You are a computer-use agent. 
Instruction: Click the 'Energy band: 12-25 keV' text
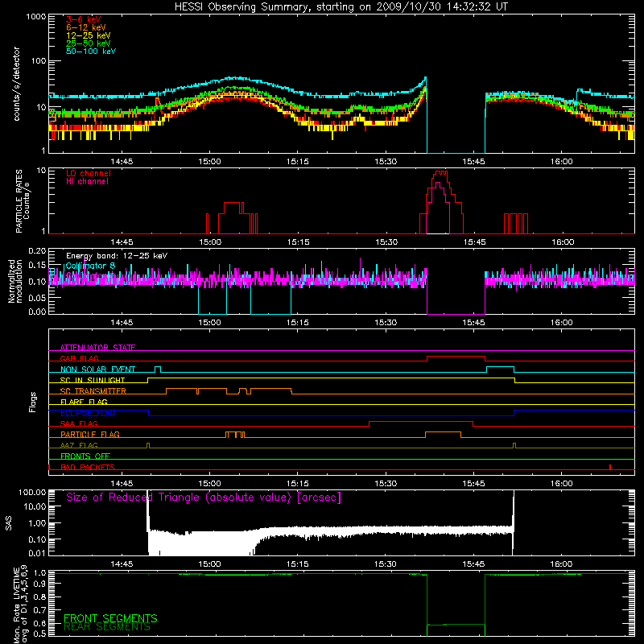117,256
